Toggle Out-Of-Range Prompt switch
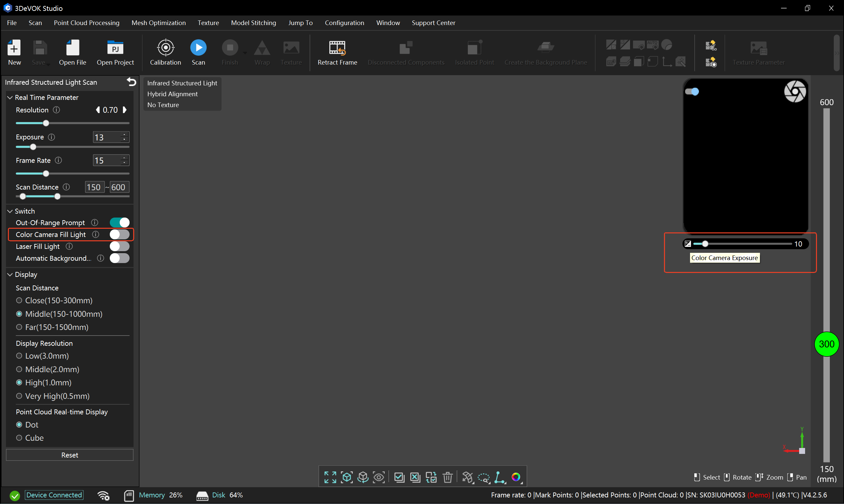 point(120,222)
